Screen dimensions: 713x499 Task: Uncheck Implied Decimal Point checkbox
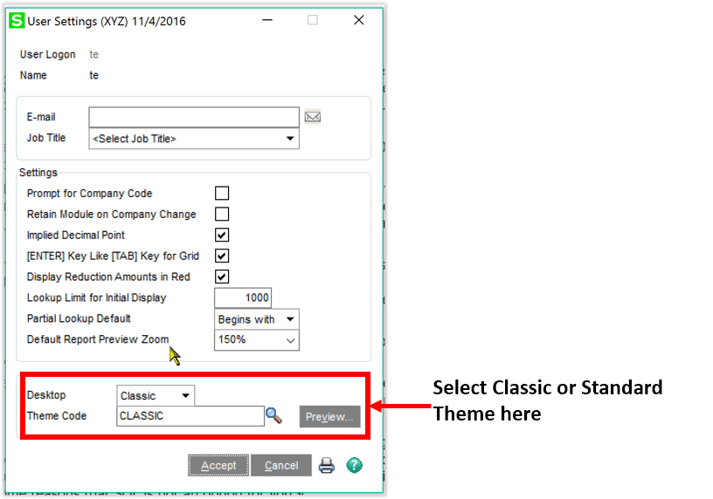coord(222,235)
